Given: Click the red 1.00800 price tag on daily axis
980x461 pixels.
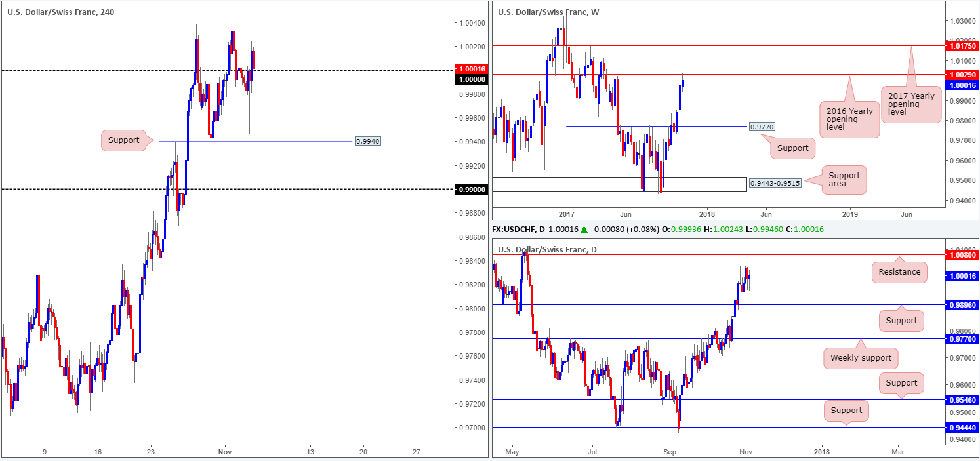Looking at the screenshot, I should click(961, 254).
